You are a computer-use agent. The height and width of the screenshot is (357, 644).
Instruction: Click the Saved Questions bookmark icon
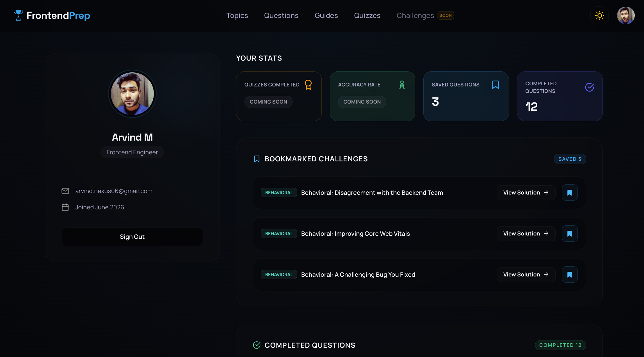(495, 85)
